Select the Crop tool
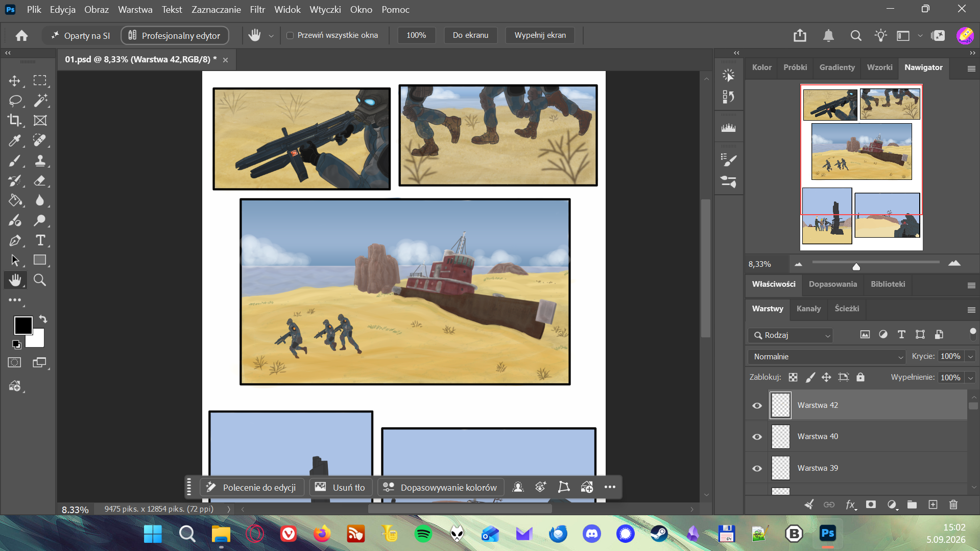The width and height of the screenshot is (980, 551). [15, 121]
